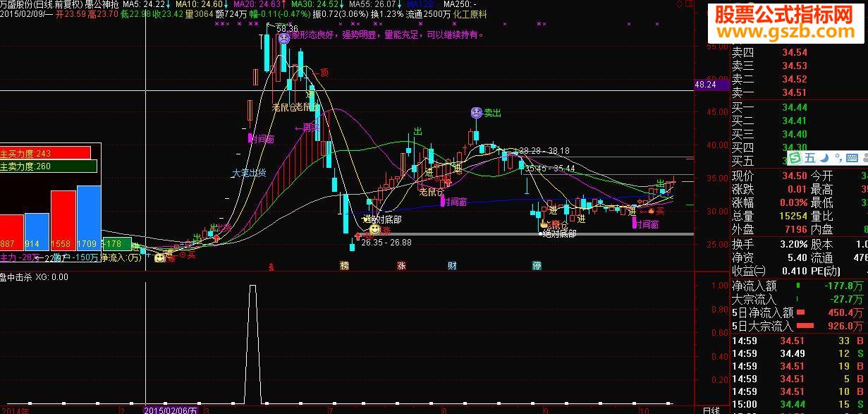The image size is (868, 414).
Task: Click the 买一 34.44 order row
Action: 800,107
